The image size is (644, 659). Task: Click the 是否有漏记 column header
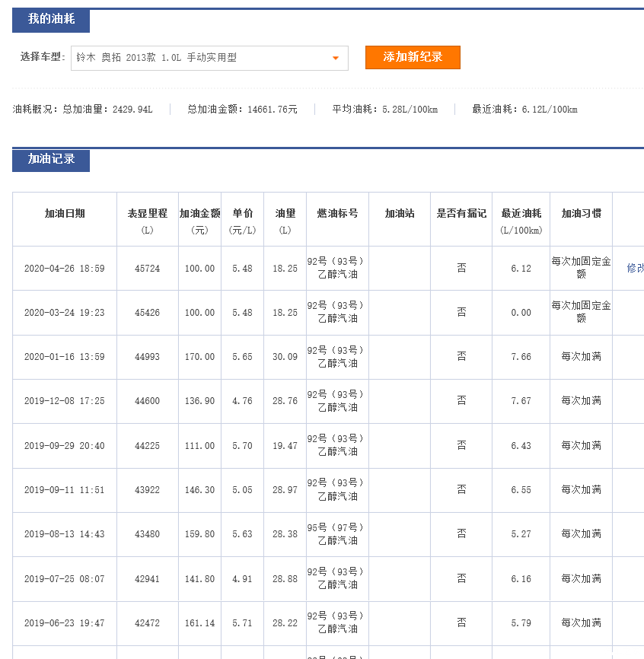461,214
